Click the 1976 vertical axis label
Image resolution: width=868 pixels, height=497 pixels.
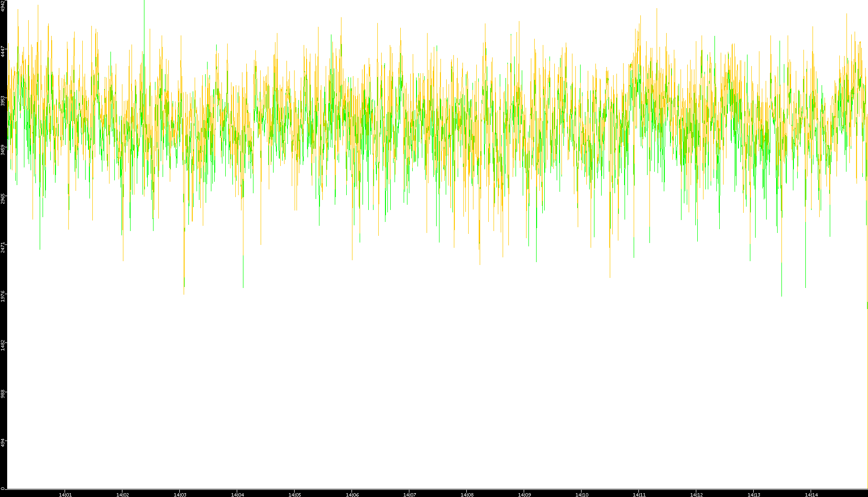point(3,297)
